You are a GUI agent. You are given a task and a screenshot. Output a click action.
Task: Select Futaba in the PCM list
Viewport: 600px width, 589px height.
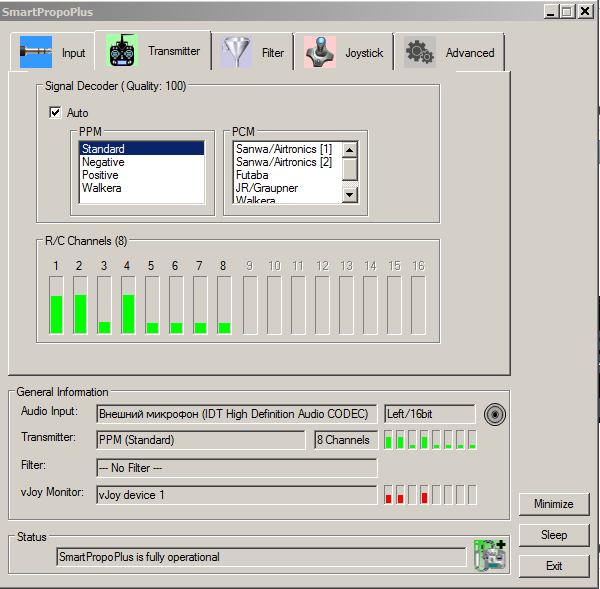252,175
